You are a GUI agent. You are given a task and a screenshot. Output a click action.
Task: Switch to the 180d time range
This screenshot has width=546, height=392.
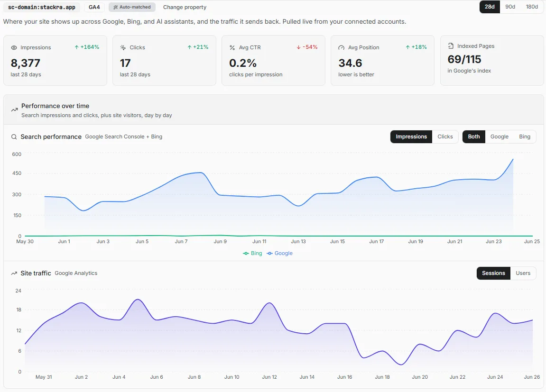532,7
